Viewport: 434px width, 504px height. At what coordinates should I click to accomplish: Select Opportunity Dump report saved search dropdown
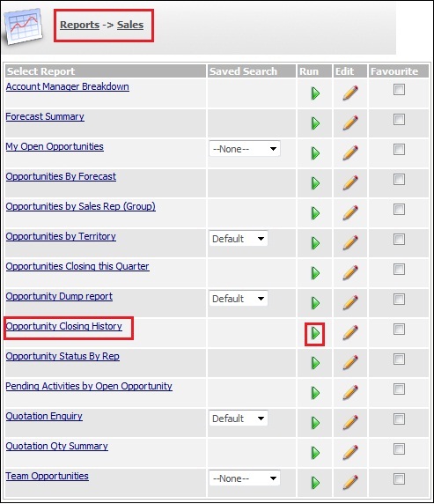pyautogui.click(x=238, y=299)
